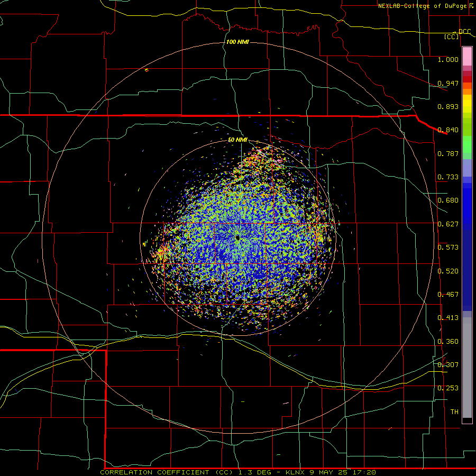Viewport: 476px width, 476px height.
Task: Click the 0.573 color scale label
Action: (x=448, y=248)
